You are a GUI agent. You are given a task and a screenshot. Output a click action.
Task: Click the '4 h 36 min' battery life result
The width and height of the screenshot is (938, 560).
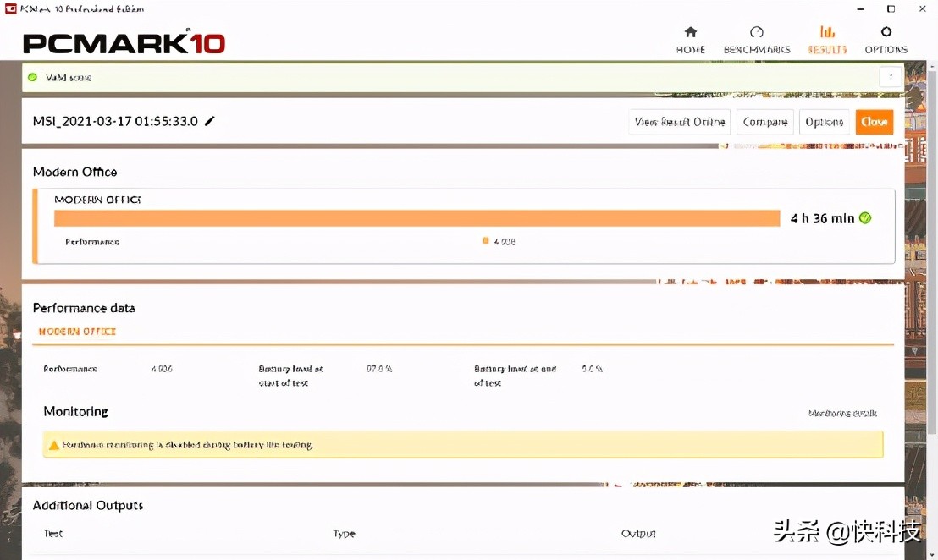[823, 219]
